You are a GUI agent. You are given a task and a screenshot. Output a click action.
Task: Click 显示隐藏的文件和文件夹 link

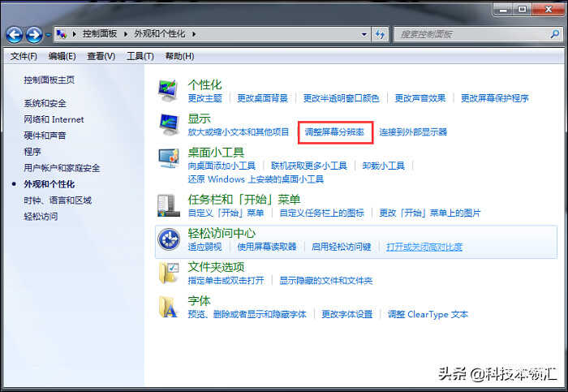click(326, 281)
